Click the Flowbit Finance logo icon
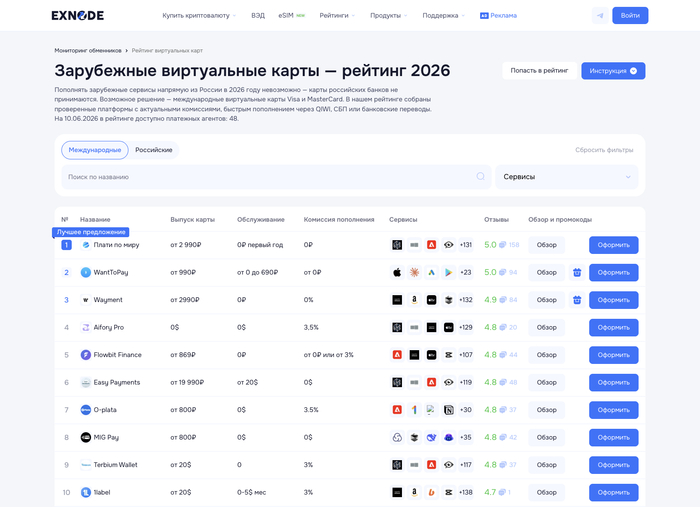 pos(86,355)
